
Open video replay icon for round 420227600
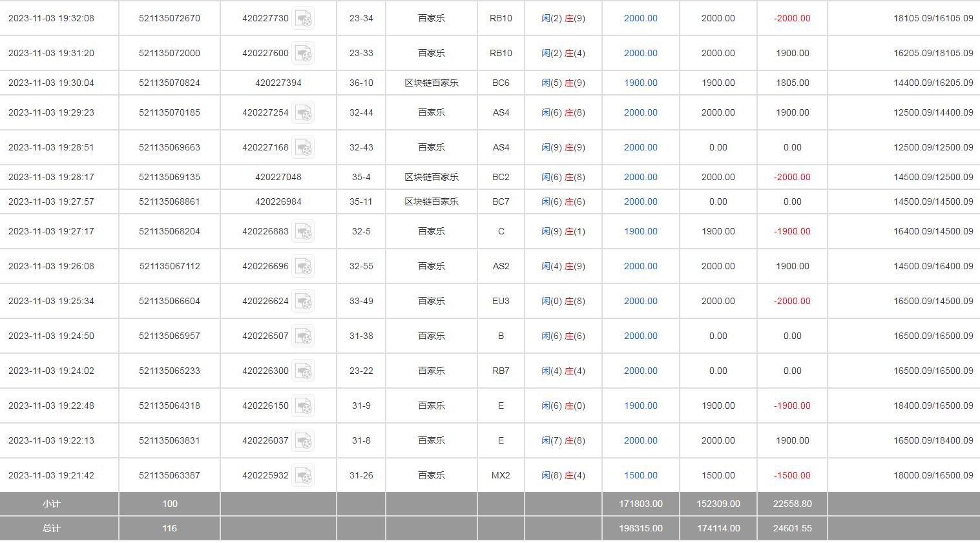point(303,54)
